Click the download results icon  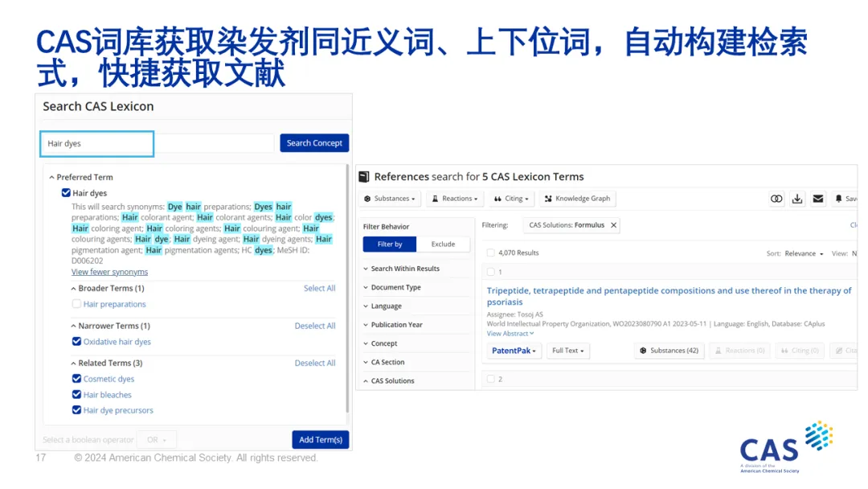pos(796,199)
